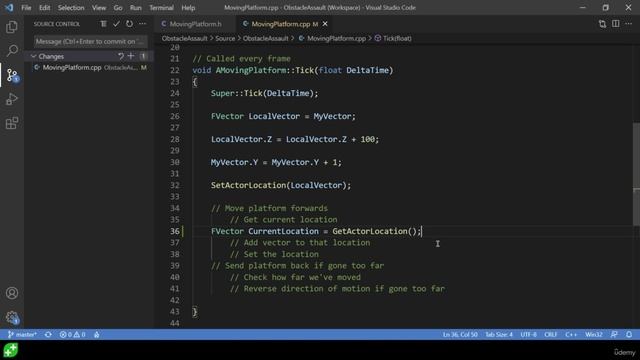Stage all changes with plus icon
The width and height of the screenshot is (640, 360).
click(131, 56)
